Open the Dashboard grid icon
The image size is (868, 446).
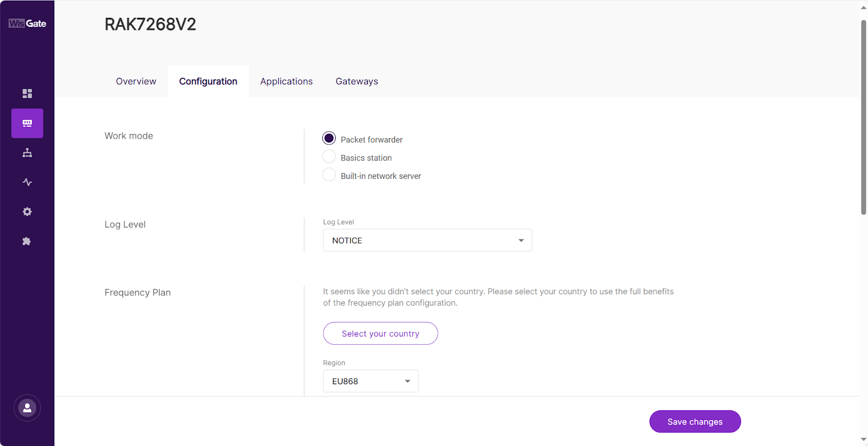(27, 93)
